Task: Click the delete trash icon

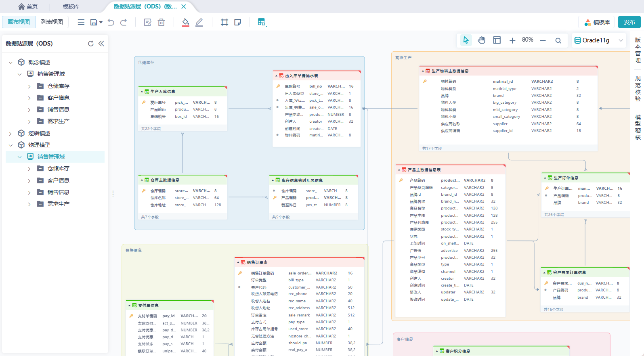Action: (161, 22)
